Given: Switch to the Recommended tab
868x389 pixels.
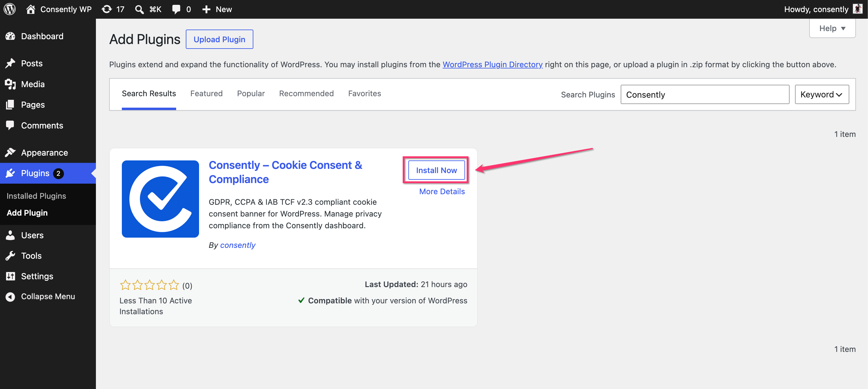Looking at the screenshot, I should (306, 93).
